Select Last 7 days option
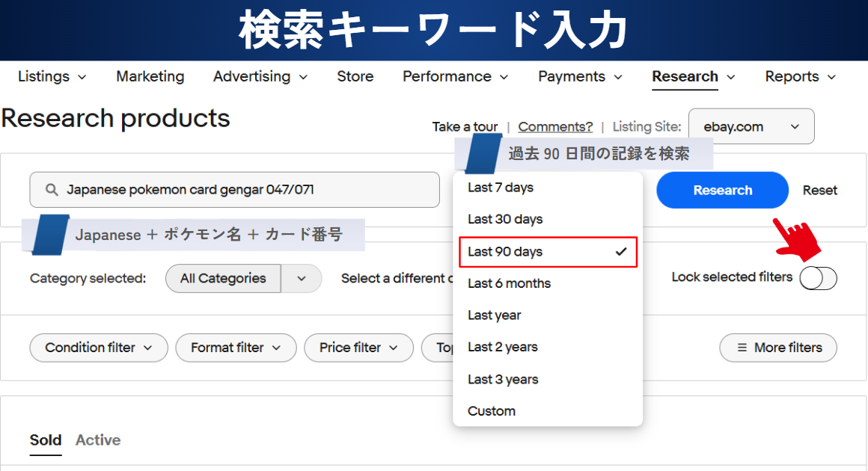This screenshot has width=868, height=471. point(501,188)
